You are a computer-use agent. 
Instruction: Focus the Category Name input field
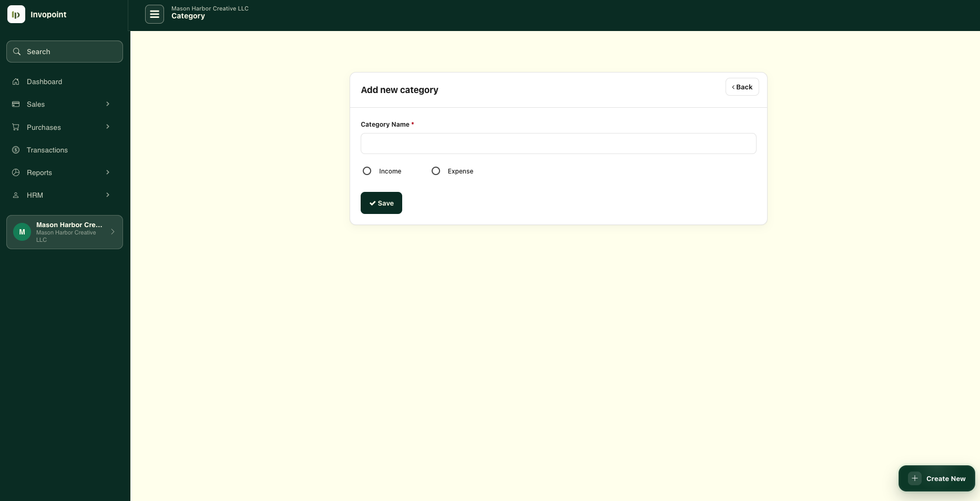[x=558, y=144]
